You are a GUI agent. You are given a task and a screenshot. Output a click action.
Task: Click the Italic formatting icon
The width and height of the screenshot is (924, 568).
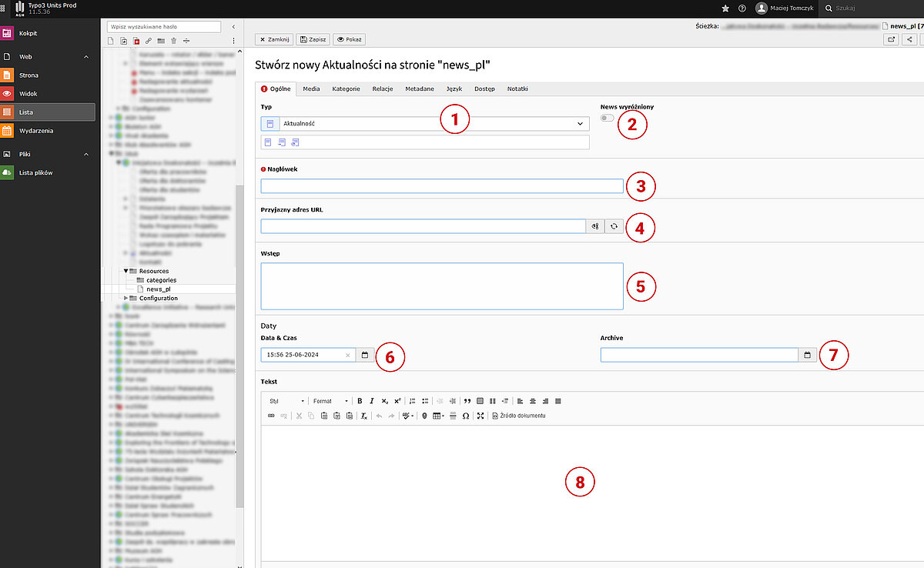pyautogui.click(x=372, y=401)
